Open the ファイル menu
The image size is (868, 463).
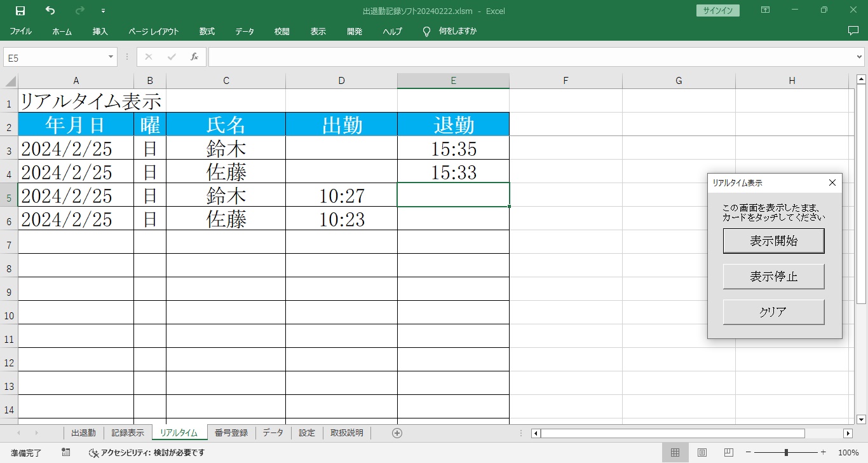(x=20, y=31)
